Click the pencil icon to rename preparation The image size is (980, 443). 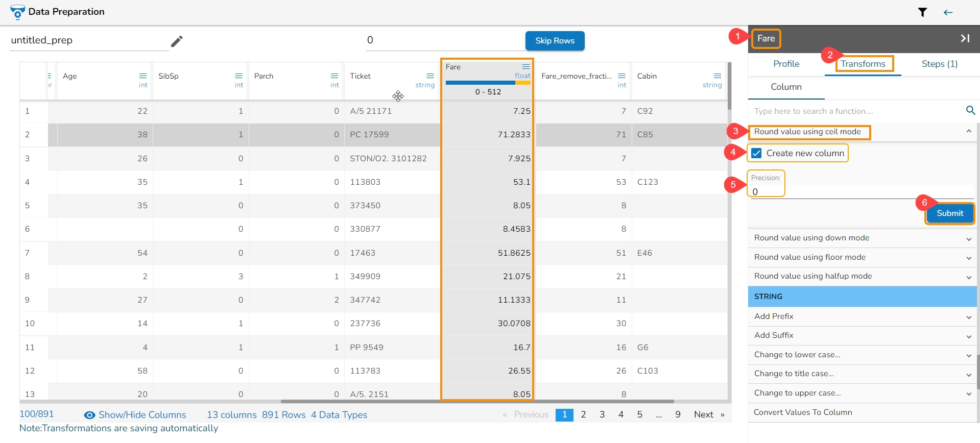[177, 41]
